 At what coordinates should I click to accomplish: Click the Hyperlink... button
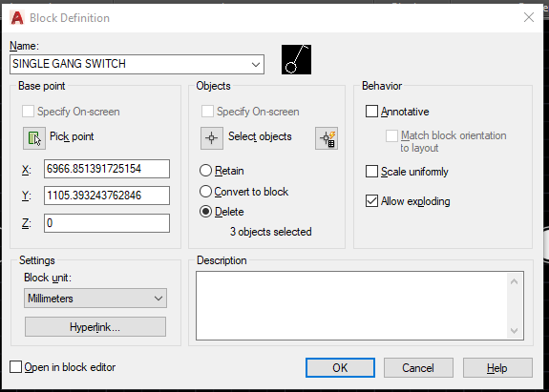(95, 327)
